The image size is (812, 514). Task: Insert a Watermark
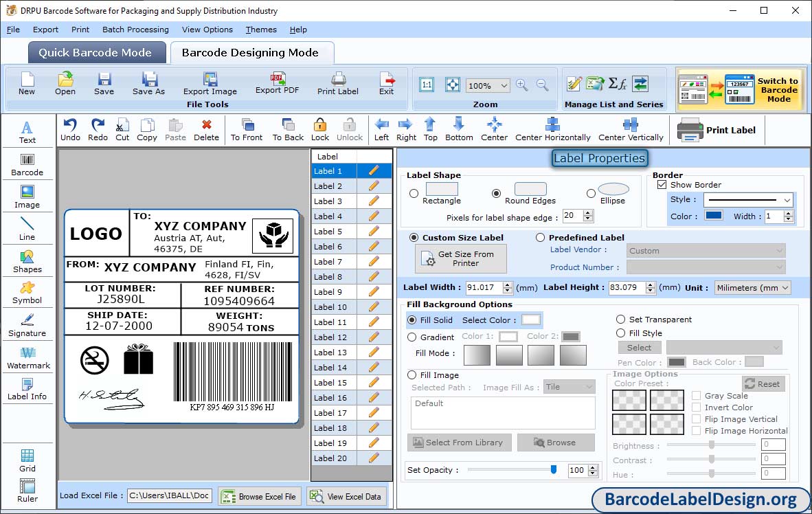pyautogui.click(x=28, y=358)
